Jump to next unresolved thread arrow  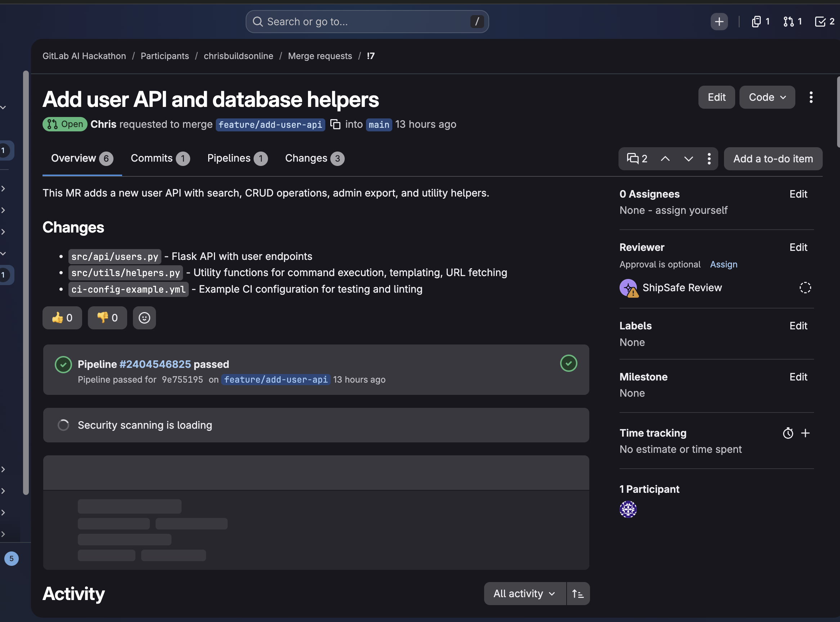click(x=688, y=158)
